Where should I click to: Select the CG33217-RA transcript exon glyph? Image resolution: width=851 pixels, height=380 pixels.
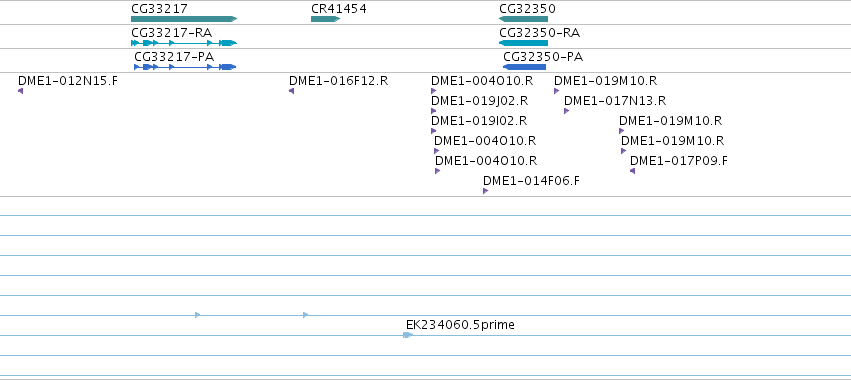pyautogui.click(x=184, y=43)
